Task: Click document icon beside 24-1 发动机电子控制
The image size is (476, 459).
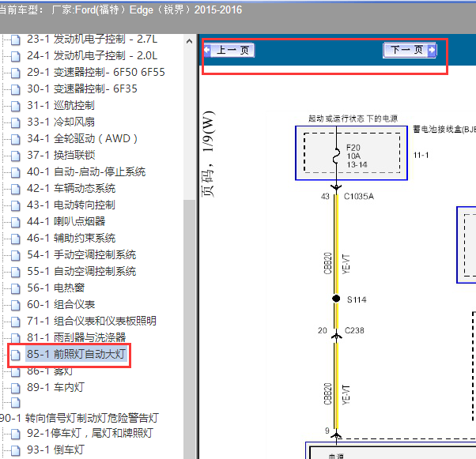Action: 16,56
